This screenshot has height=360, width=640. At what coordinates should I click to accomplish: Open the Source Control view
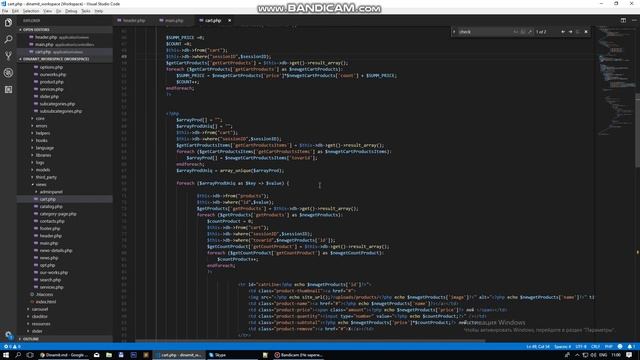point(8,56)
